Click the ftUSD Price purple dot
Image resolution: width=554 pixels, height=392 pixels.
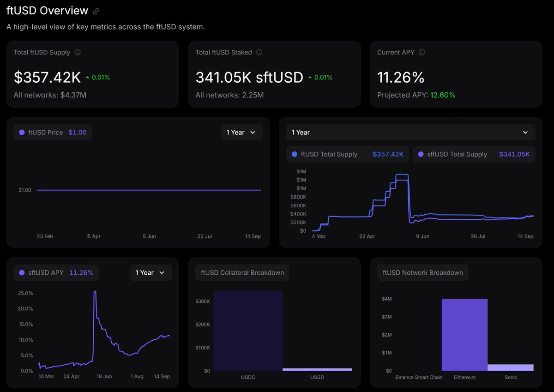(x=22, y=133)
